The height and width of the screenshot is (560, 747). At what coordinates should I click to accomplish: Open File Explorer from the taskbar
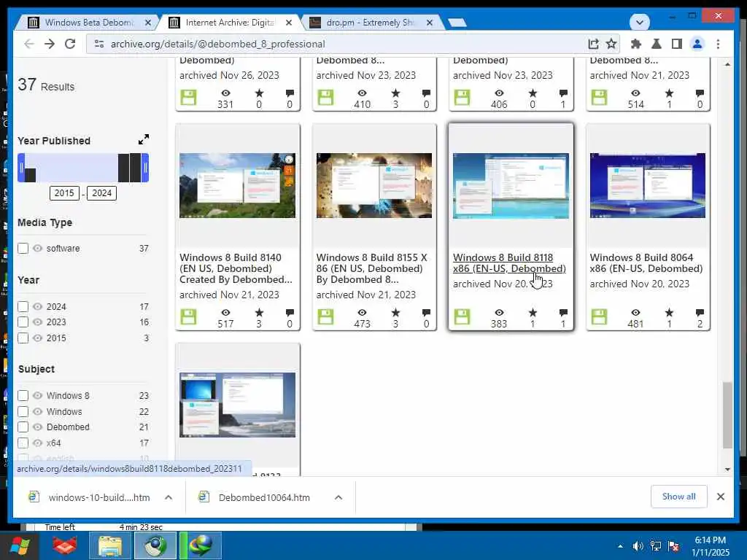coord(110,545)
